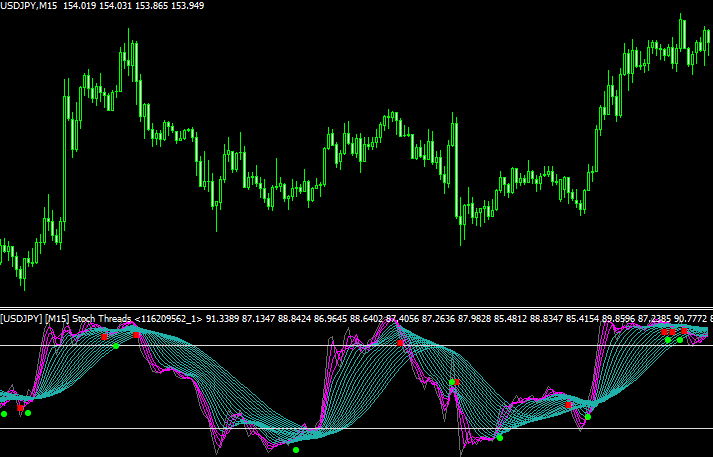This screenshot has height=457, width=713.
Task: Click the red square under the 87.4056 indicator value
Action: [x=401, y=343]
